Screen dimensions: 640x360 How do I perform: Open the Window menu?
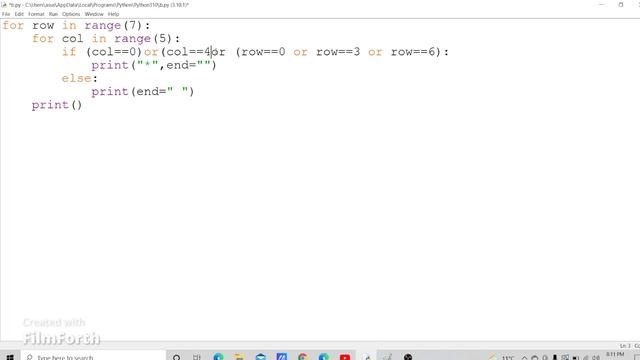pos(94,14)
